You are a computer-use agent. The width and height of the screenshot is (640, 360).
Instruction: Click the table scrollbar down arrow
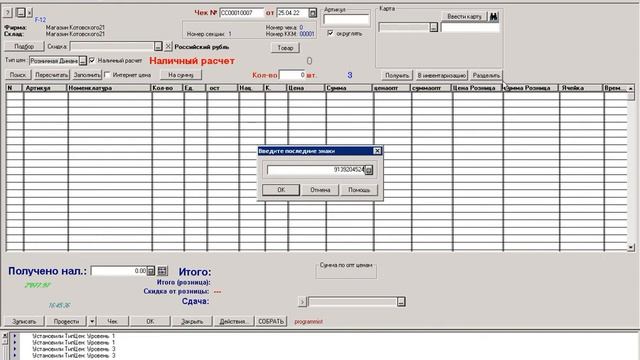point(631,247)
